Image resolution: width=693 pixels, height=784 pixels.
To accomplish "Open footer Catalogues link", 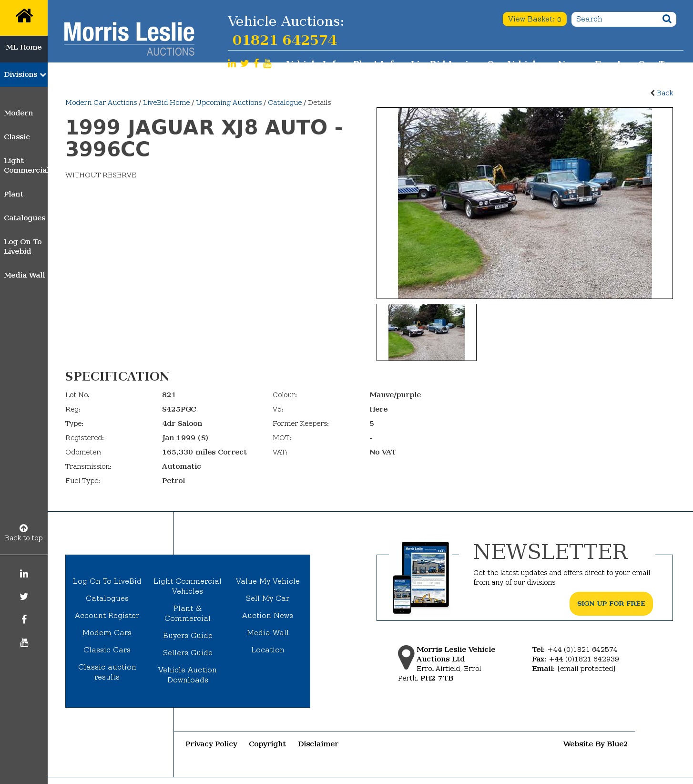I will pos(107,598).
